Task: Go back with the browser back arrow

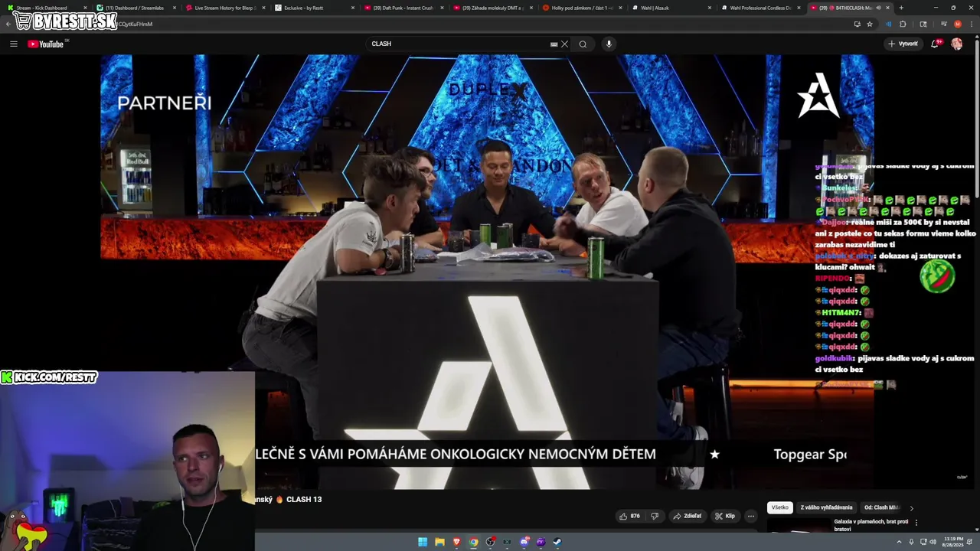Action: pyautogui.click(x=8, y=24)
